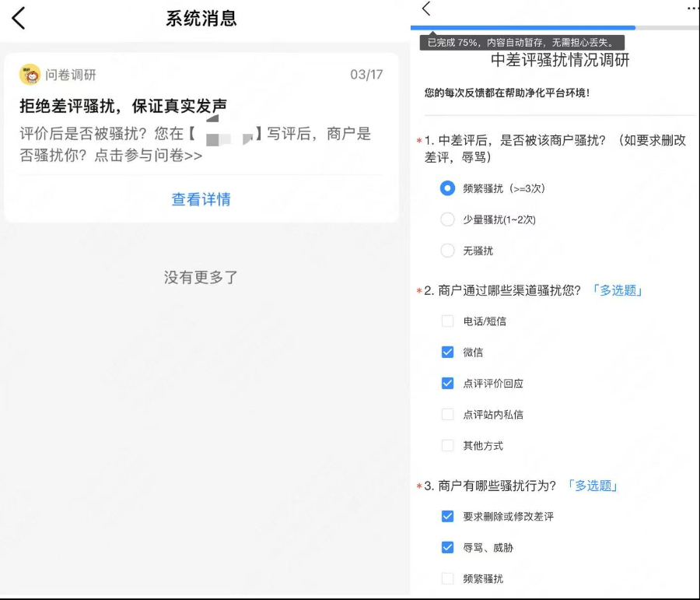This screenshot has width=700, height=600.
Task: Uncheck the 点评评价回应 checkbox
Action: pyautogui.click(x=447, y=383)
